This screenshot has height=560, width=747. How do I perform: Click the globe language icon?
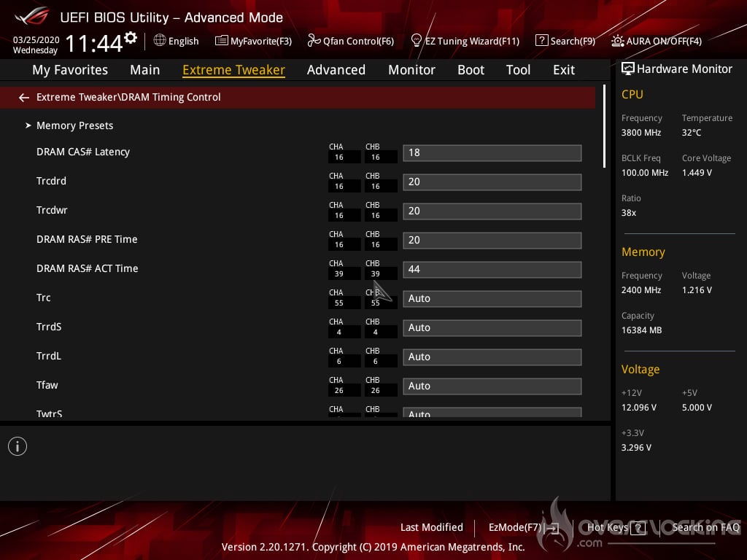tap(160, 41)
